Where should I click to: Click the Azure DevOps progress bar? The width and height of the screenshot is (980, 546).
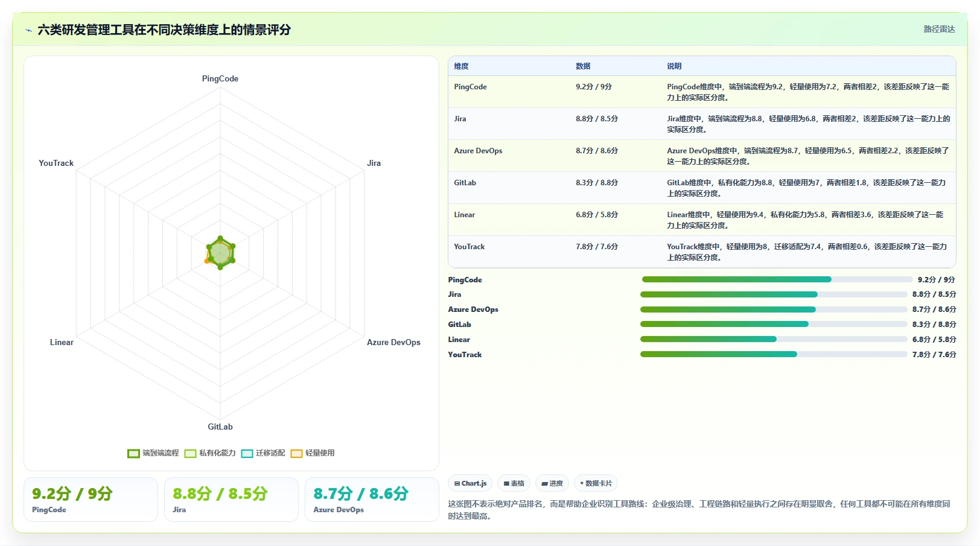click(x=774, y=310)
